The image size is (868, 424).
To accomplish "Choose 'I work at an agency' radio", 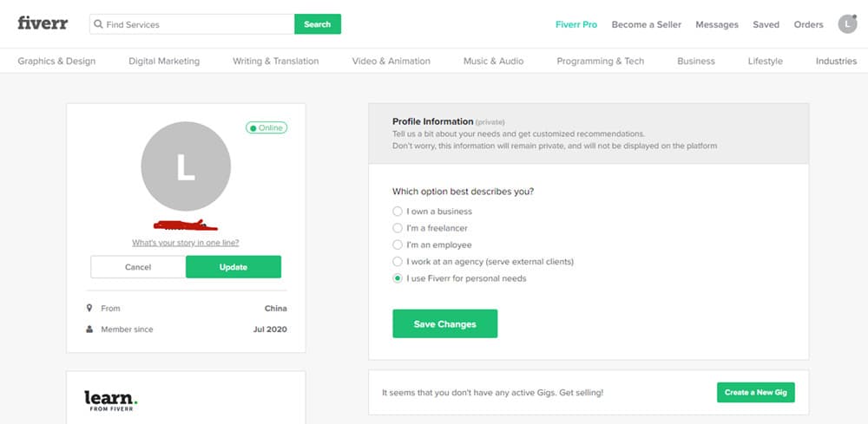I will [x=398, y=262].
